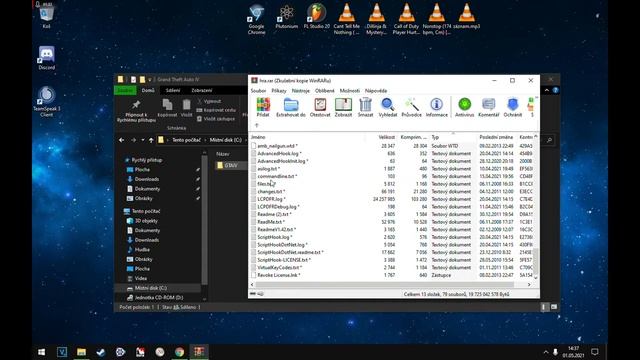
Task: Open Místní disk (C:) in Explorer sidebar
Action: pos(151,288)
